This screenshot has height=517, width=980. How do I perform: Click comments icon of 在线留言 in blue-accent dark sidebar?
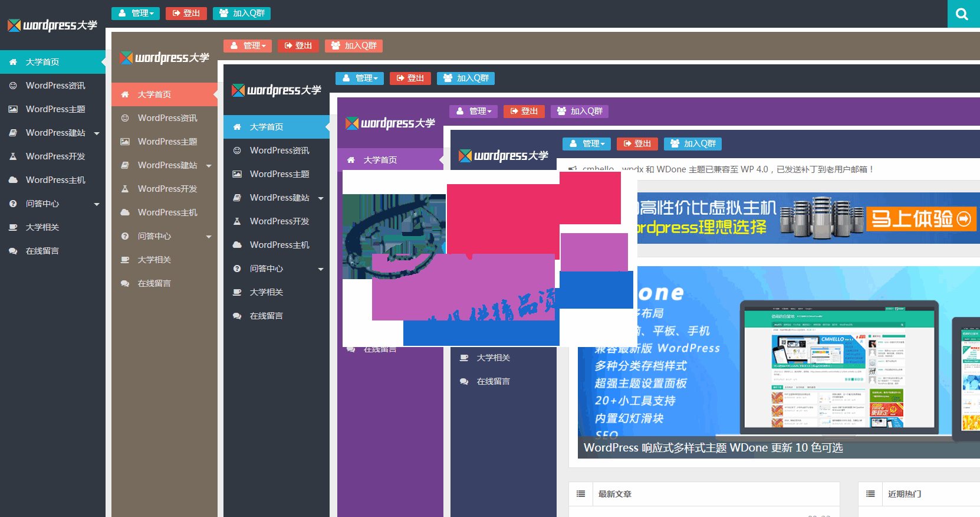237,316
